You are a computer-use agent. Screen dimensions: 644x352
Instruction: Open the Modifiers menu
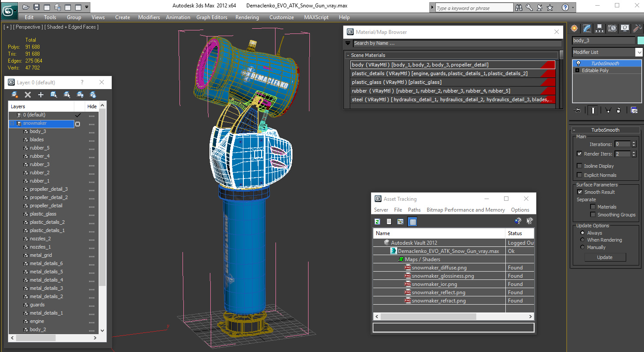[x=149, y=17]
